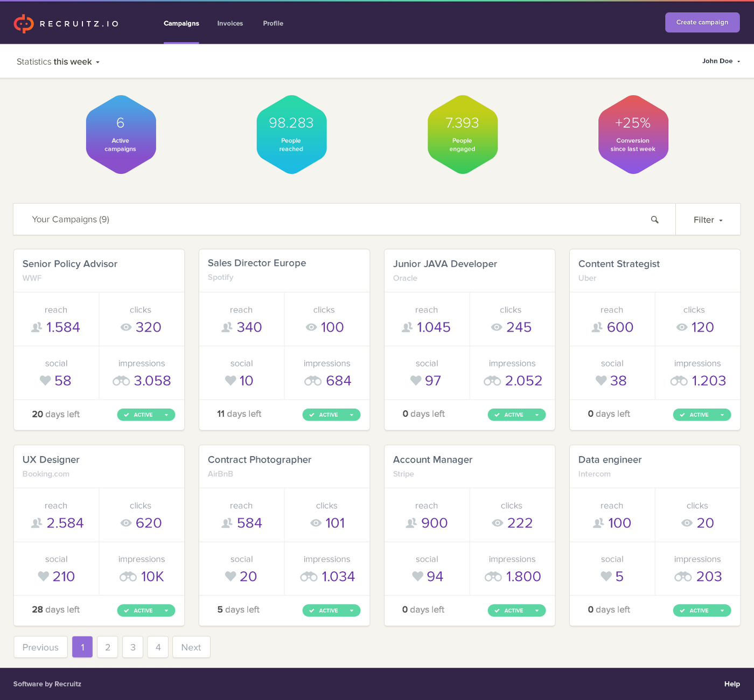Go to pagination page 3
754x700 pixels.
(x=133, y=647)
